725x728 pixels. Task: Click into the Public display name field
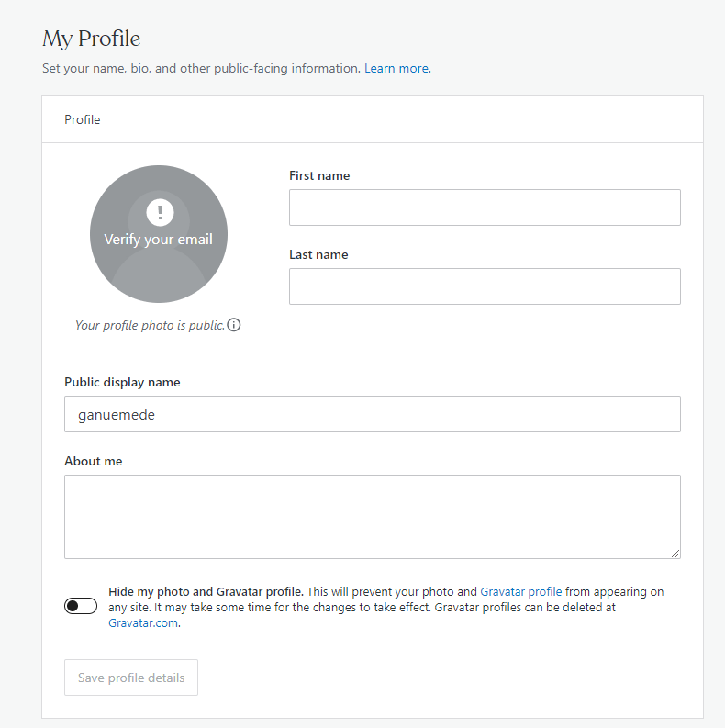373,414
